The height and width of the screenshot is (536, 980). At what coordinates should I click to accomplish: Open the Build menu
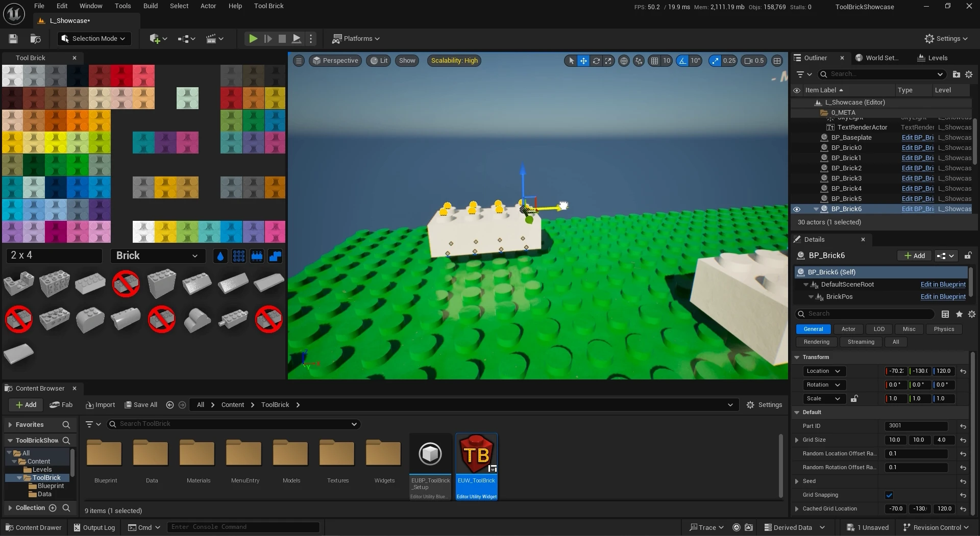coord(151,6)
